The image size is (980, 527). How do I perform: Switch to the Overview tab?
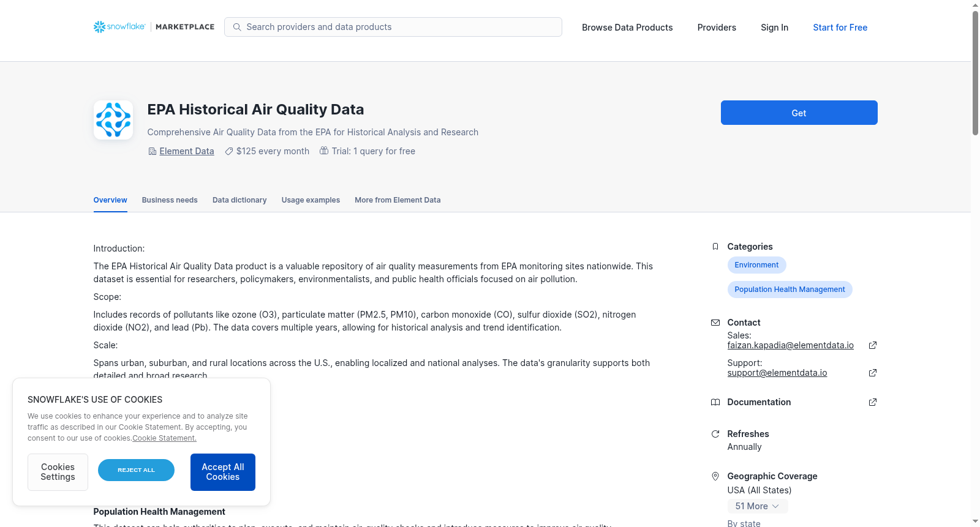tap(110, 200)
